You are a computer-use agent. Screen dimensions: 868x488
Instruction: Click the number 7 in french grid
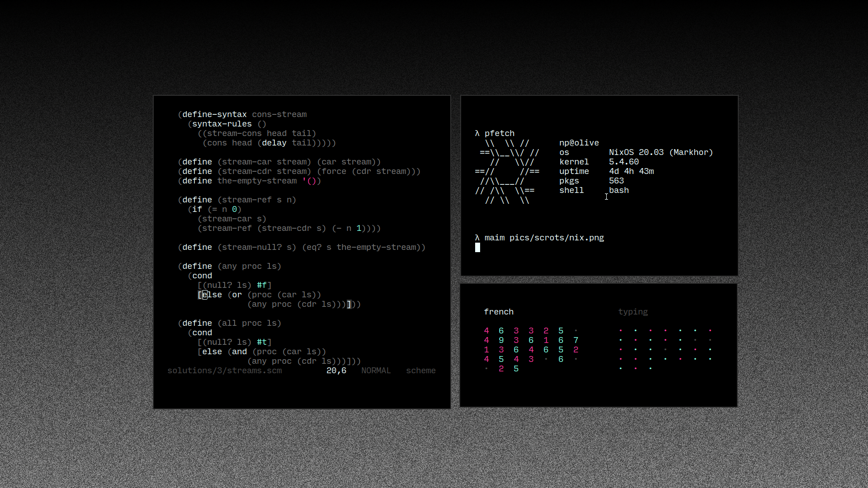pos(576,340)
